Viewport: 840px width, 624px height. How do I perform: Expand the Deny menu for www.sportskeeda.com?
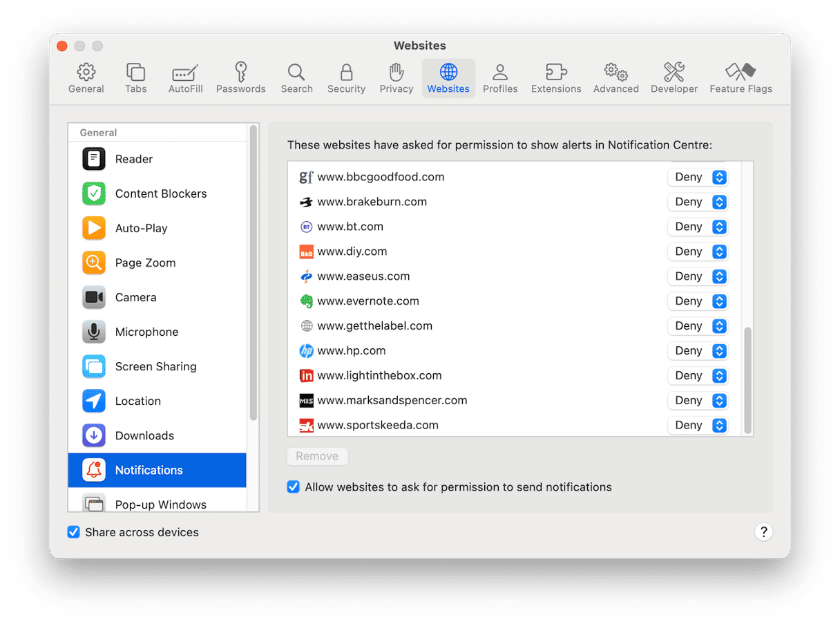(x=698, y=425)
